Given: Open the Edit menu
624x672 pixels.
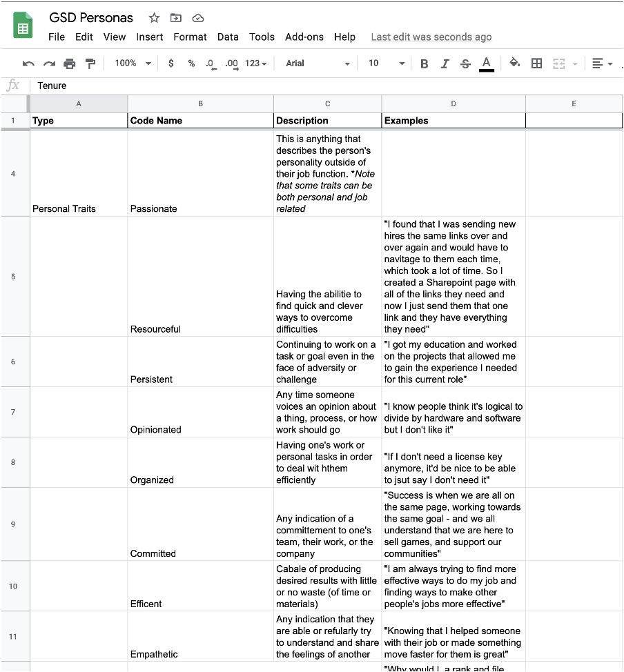Looking at the screenshot, I should 84,37.
